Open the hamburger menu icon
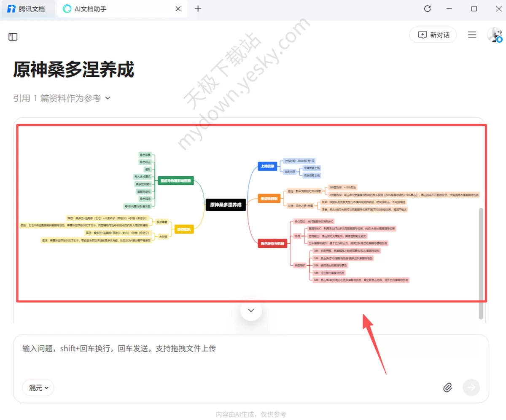506x420 pixels. [472, 35]
